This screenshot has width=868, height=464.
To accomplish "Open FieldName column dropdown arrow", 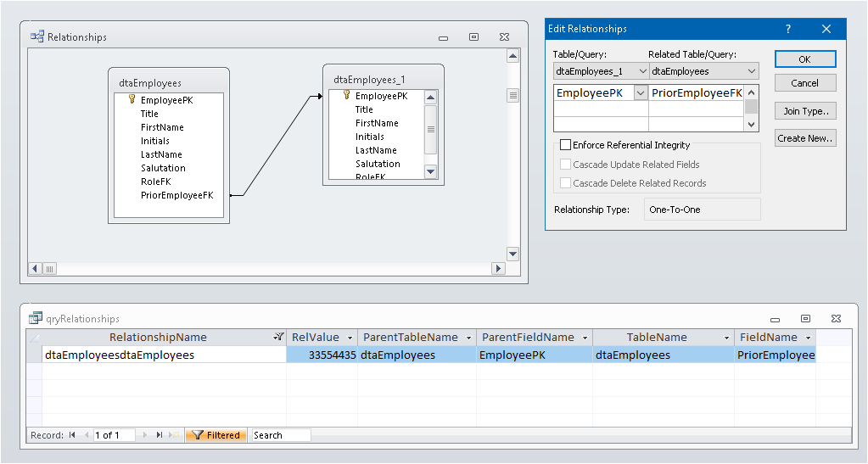I will tap(809, 338).
